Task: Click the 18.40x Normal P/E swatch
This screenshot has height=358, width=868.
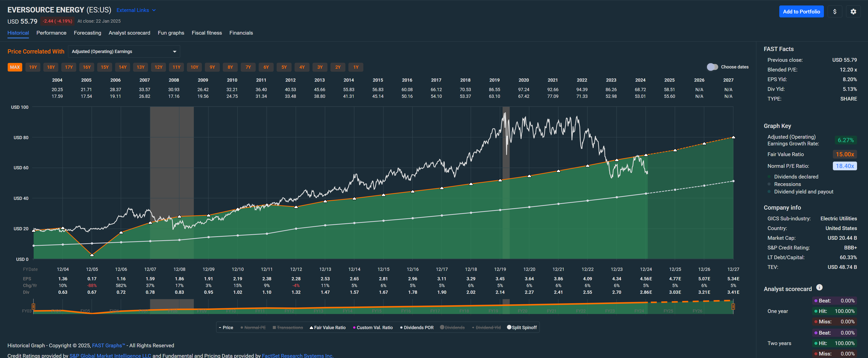Action: click(x=845, y=166)
